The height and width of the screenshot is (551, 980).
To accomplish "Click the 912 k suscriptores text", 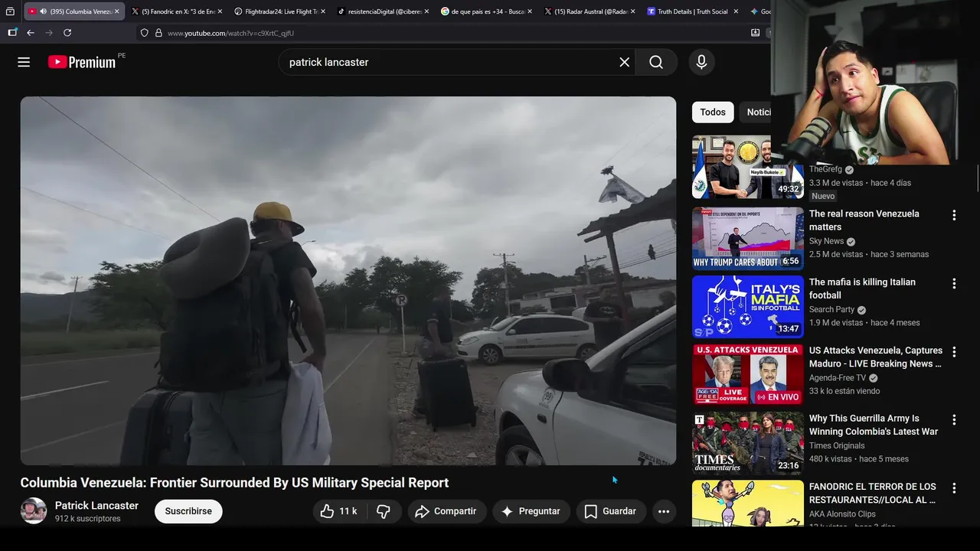I will [87, 519].
